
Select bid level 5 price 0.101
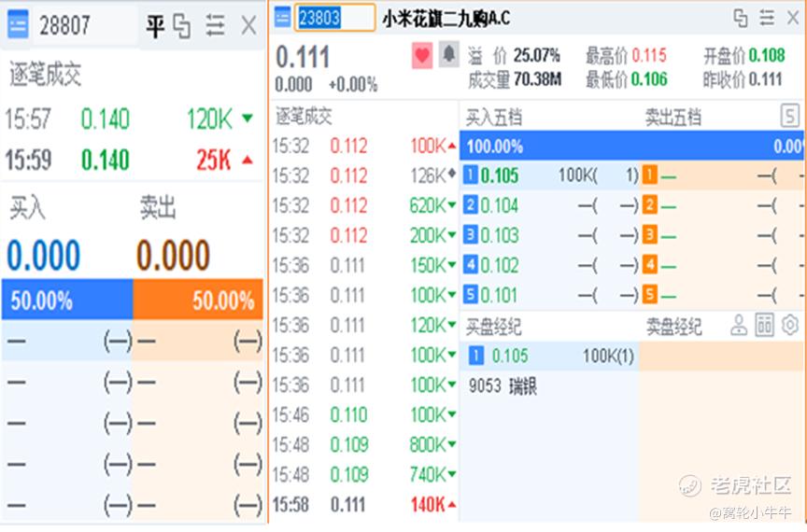pyautogui.click(x=499, y=295)
